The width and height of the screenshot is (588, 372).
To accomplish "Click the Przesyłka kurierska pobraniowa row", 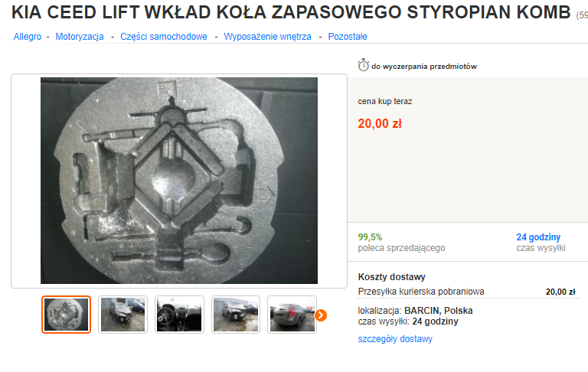I will (466, 292).
